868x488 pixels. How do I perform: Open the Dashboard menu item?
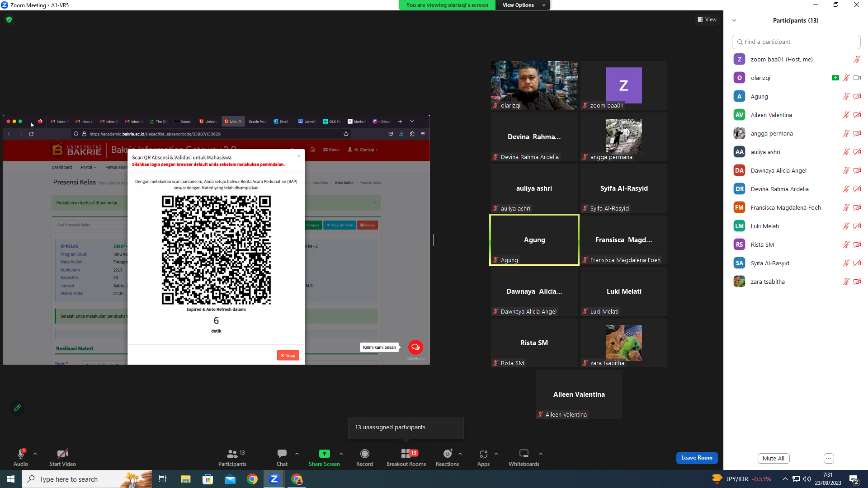[x=61, y=167]
